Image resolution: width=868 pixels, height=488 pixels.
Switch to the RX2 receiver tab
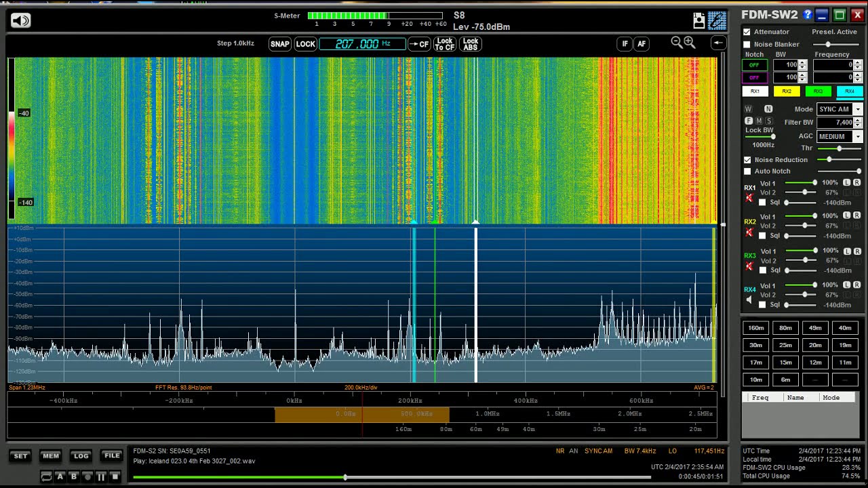(x=787, y=91)
